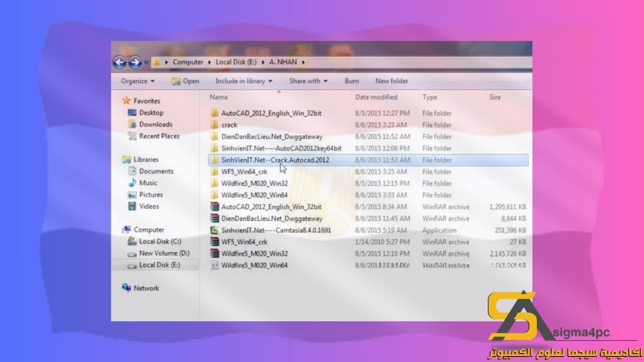Open the Include in library dropdown
The width and height of the screenshot is (644, 362).
tap(244, 81)
